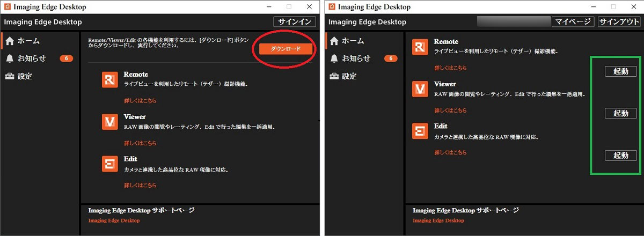Viewport: 644px width, 236px height.
Task: Open 詳しくはこちら link under Viewer, right window
Action: [450, 110]
